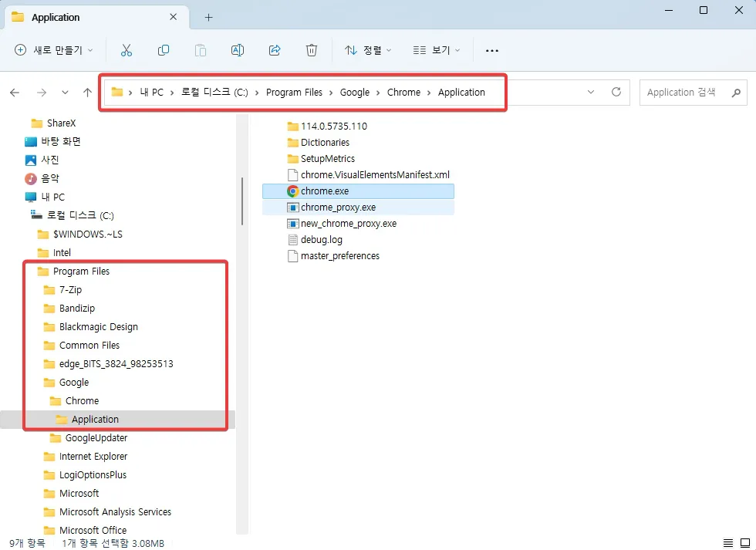The height and width of the screenshot is (550, 756).
Task: Select chrome.VisualElementsManifest.xml file
Action: pyautogui.click(x=375, y=175)
